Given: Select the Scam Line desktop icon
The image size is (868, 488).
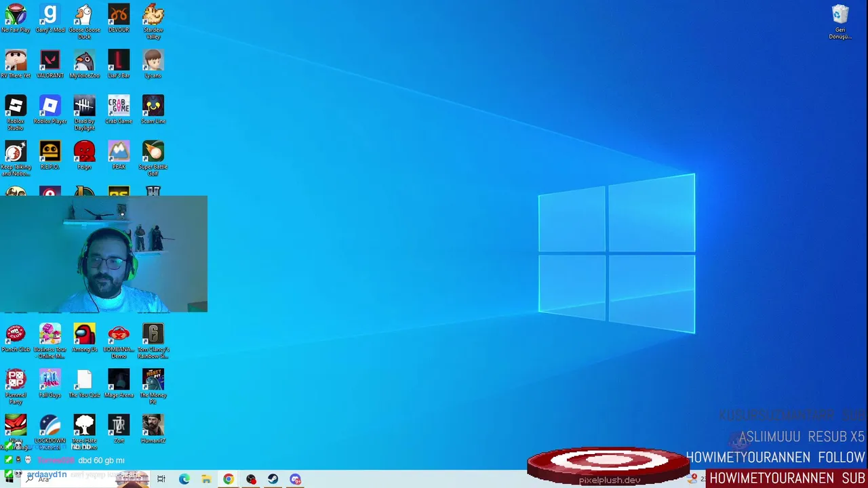Looking at the screenshot, I should coord(153,110).
